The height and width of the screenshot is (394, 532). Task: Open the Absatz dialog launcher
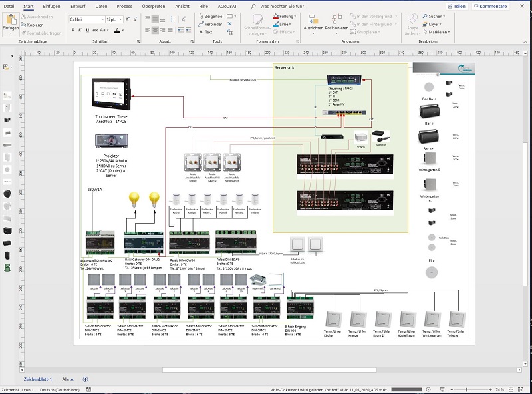pos(192,41)
